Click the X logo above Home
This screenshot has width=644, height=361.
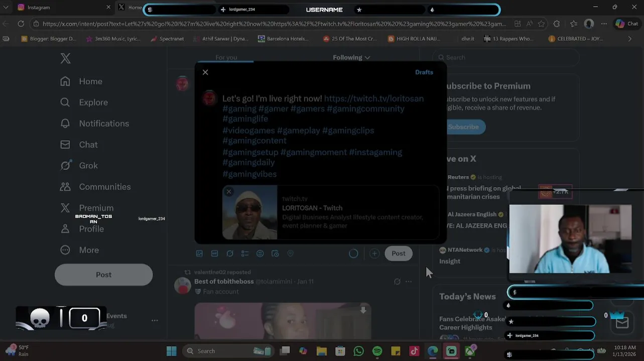tap(65, 58)
